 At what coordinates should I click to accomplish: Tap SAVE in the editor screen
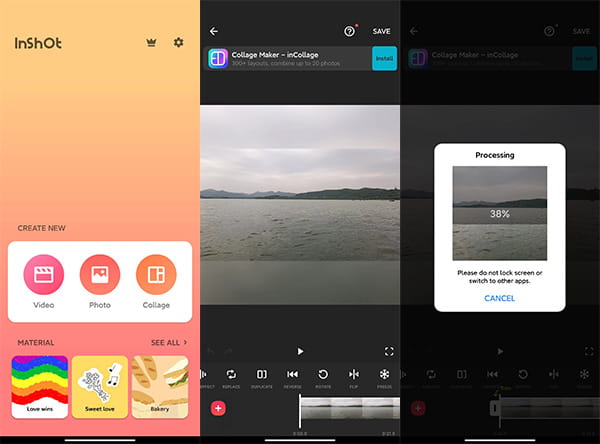point(382,31)
